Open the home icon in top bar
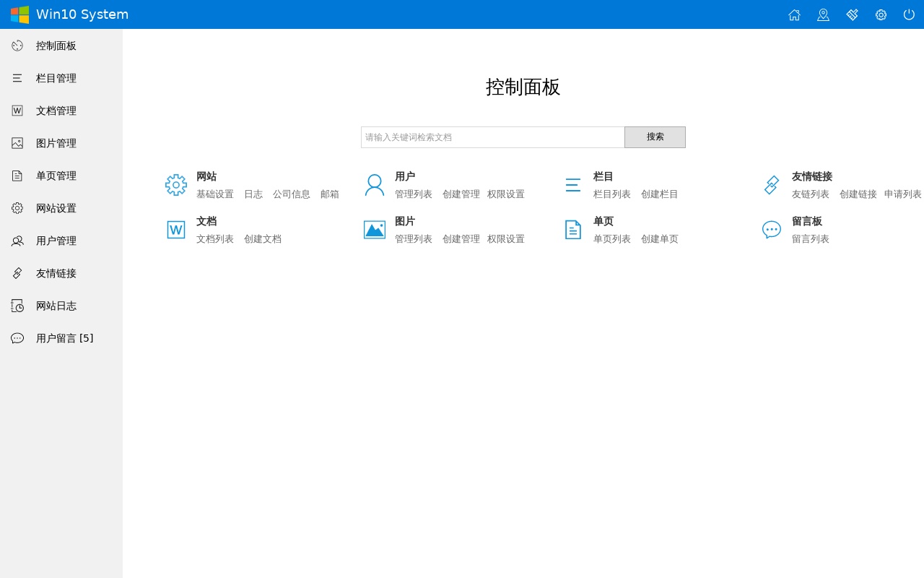Screen dimensions: 924x578 click(794, 14)
